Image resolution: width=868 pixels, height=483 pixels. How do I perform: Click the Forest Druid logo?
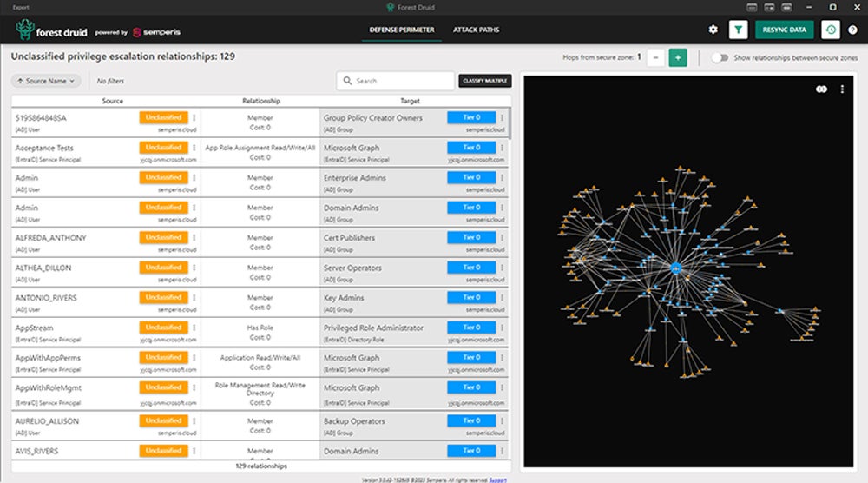click(52, 31)
